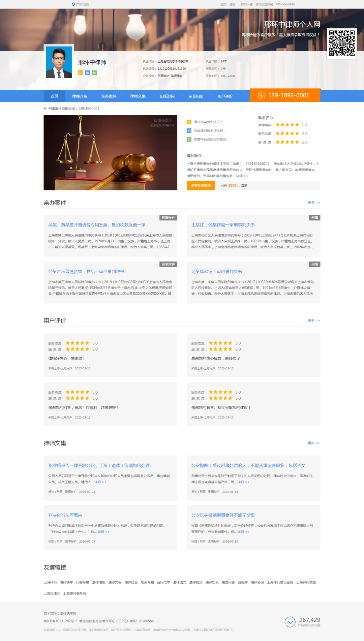Click the QR code image in header

tap(342, 43)
